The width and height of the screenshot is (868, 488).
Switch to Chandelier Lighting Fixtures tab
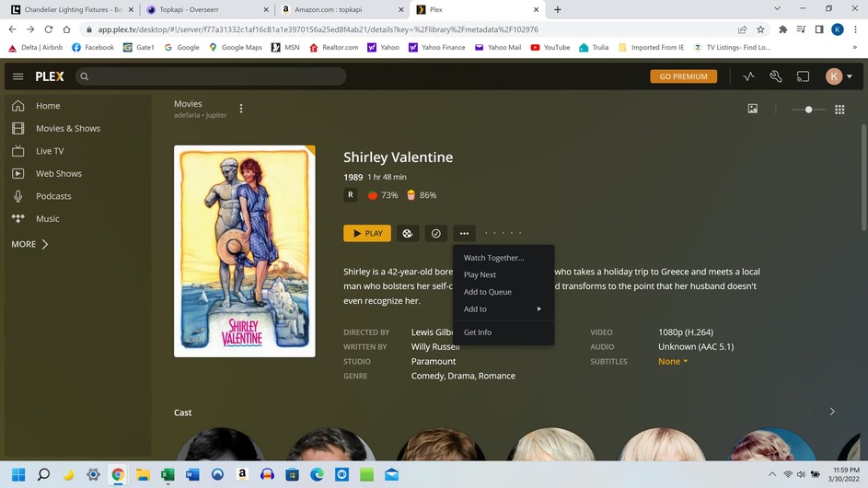point(71,9)
